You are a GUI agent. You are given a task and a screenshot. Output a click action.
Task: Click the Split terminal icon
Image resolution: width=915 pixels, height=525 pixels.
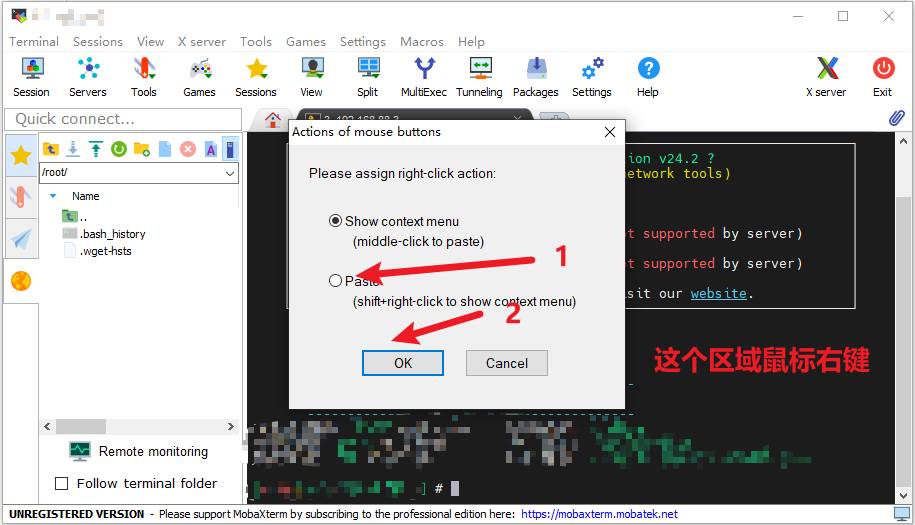click(x=367, y=76)
